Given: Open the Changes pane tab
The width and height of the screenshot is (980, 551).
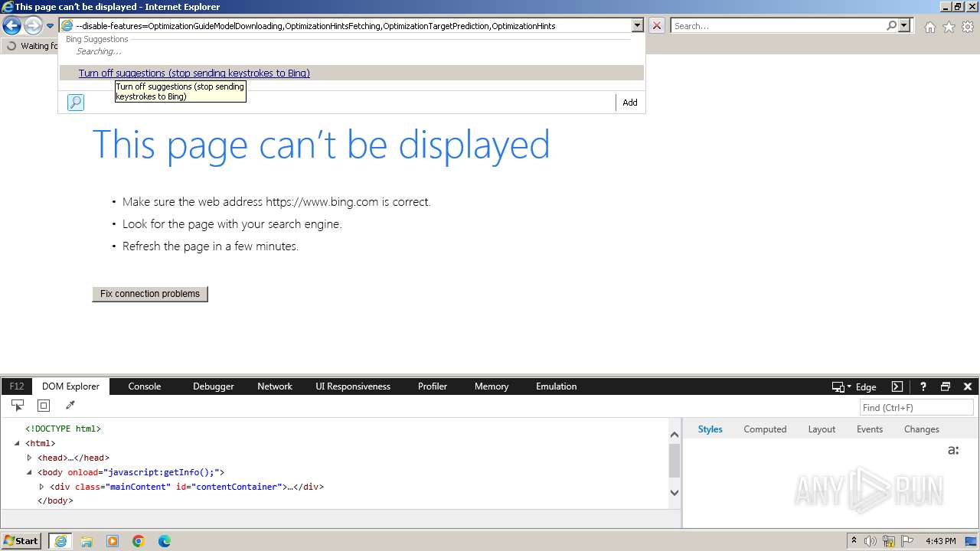Looking at the screenshot, I should click(x=921, y=429).
